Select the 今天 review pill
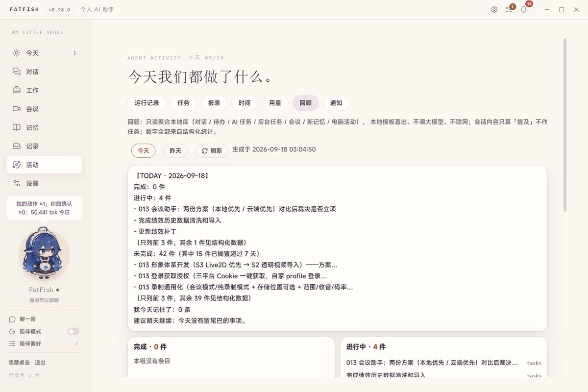 [143, 150]
